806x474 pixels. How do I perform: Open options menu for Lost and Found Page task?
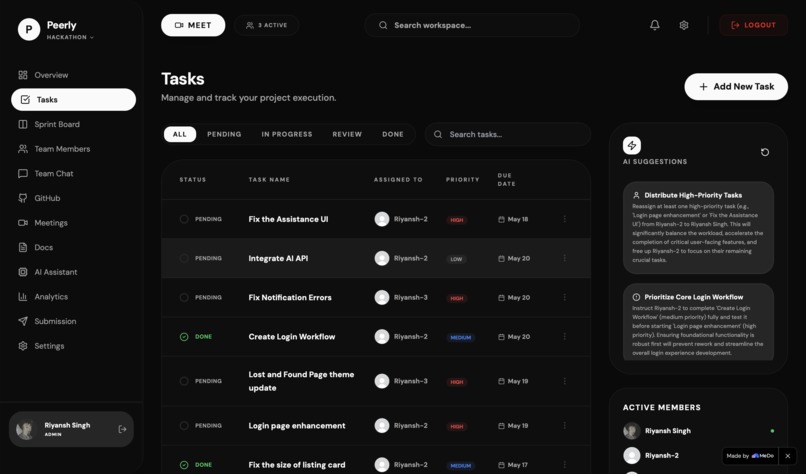point(564,381)
